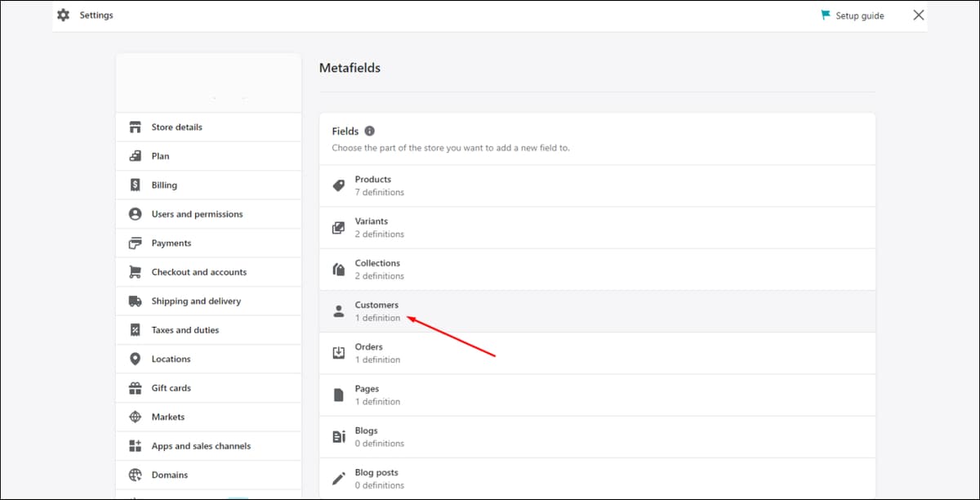Open Collections metafield definitions
980x500 pixels.
[x=597, y=270]
